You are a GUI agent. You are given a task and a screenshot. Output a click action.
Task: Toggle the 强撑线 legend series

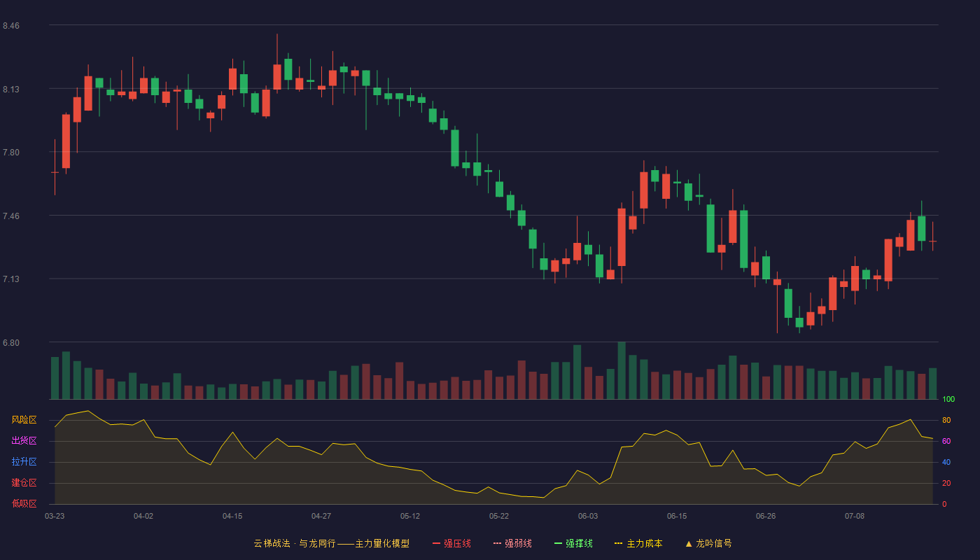click(x=573, y=543)
